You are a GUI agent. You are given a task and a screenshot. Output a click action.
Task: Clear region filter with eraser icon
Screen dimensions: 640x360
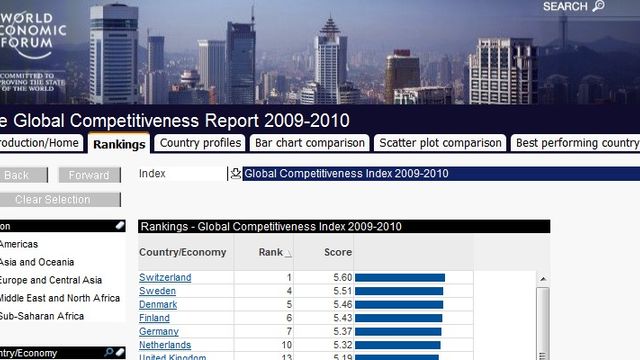point(120,226)
